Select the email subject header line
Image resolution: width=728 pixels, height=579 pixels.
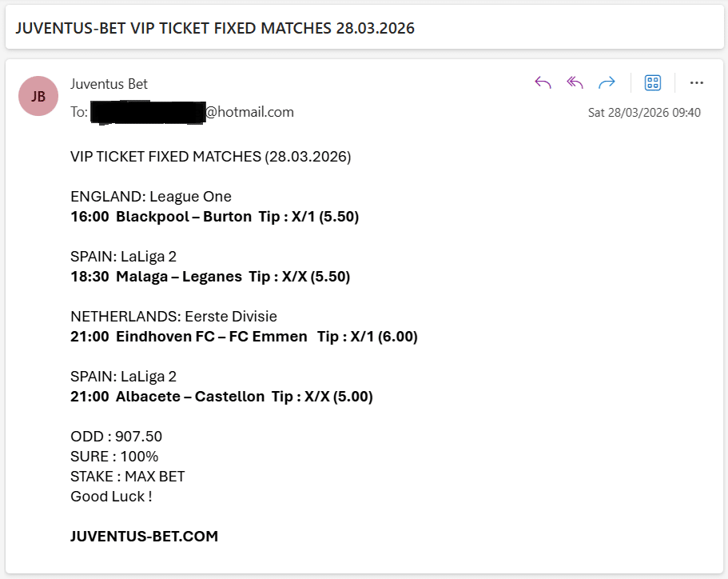point(215,28)
